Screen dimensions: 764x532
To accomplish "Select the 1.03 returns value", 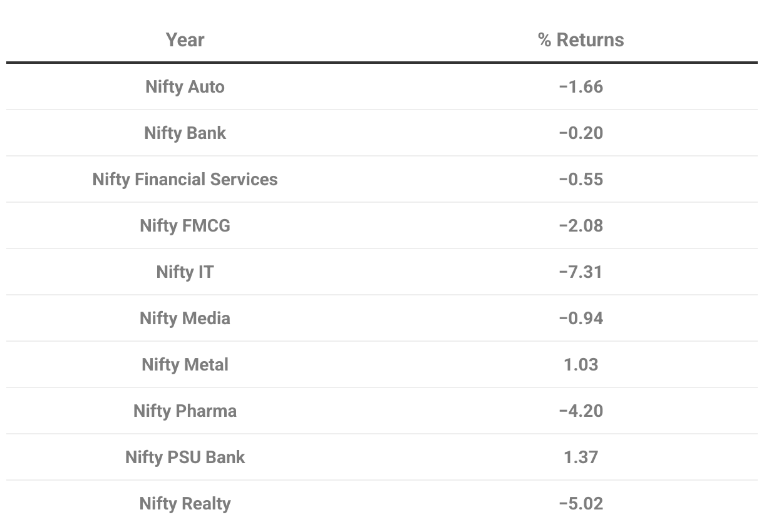I will 581,364.
